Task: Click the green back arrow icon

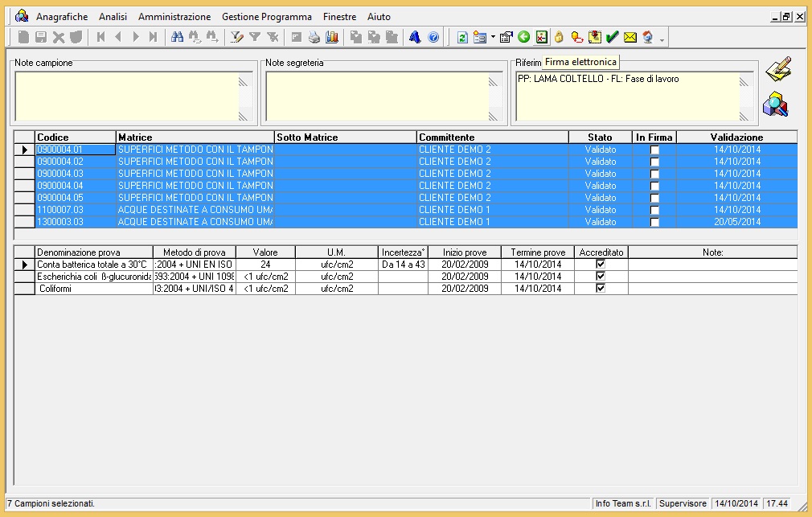Action: point(523,37)
